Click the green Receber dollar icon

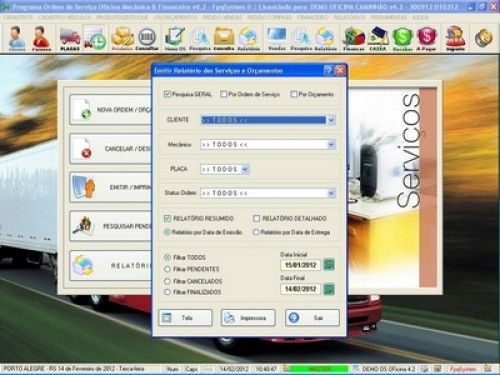coord(402,38)
